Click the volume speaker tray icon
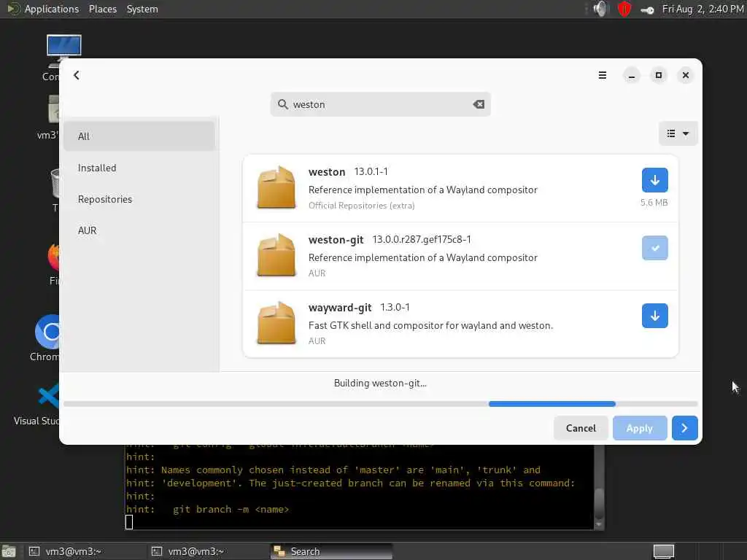The image size is (747, 560). (601, 9)
